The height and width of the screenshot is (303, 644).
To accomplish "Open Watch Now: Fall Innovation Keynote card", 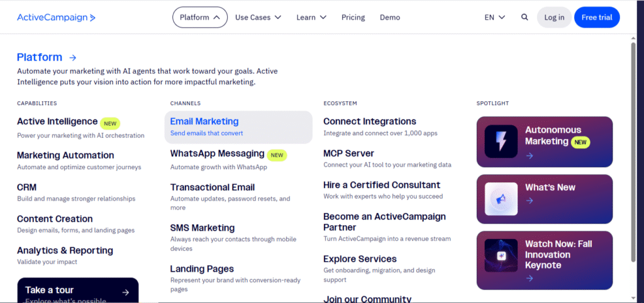I will [x=545, y=260].
